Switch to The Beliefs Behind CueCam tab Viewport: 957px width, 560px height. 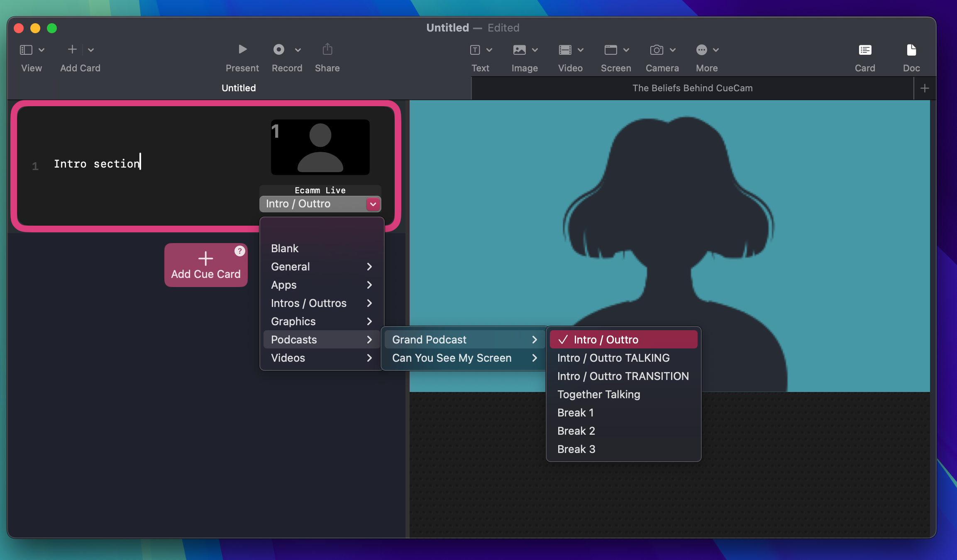tap(693, 88)
